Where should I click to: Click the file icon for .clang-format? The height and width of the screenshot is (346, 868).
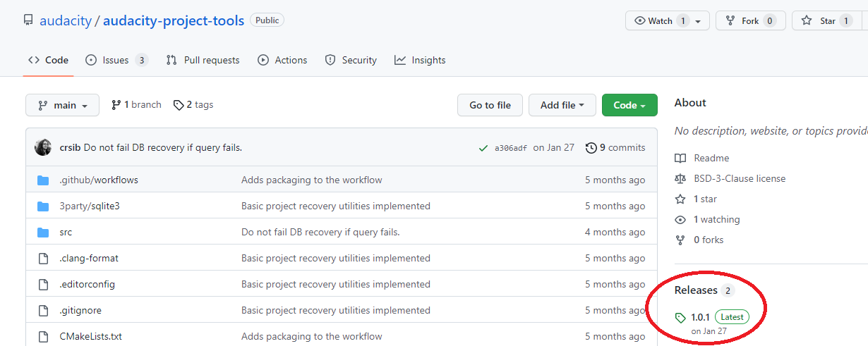click(43, 258)
